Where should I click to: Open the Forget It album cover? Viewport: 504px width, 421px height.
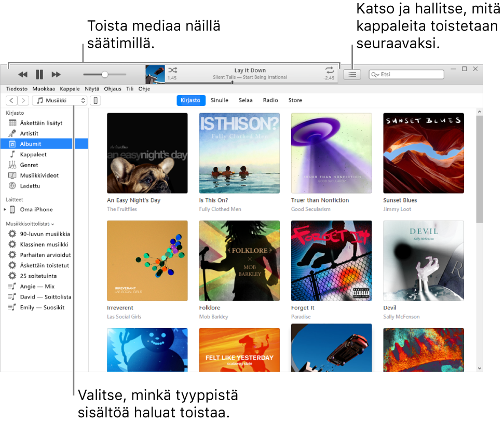click(331, 261)
